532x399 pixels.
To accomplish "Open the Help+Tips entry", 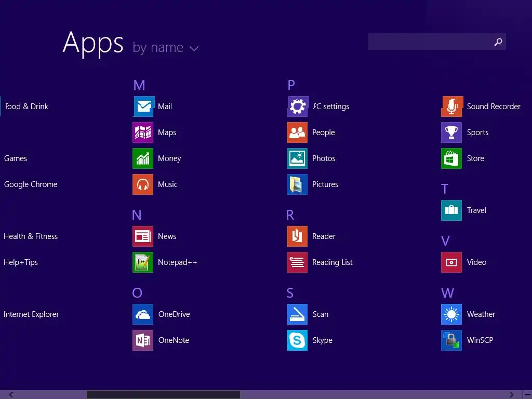I will pyautogui.click(x=21, y=262).
